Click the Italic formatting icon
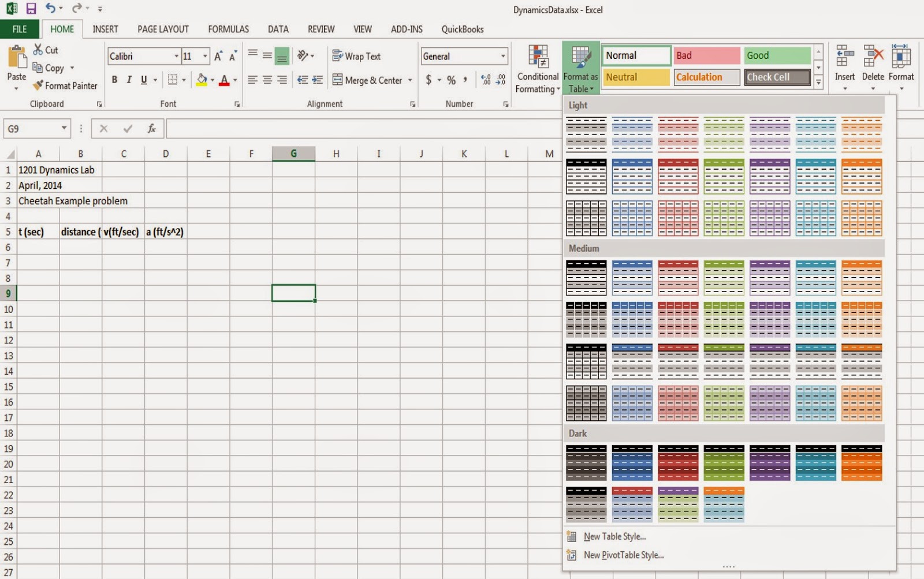This screenshot has width=924, height=579. coord(128,80)
